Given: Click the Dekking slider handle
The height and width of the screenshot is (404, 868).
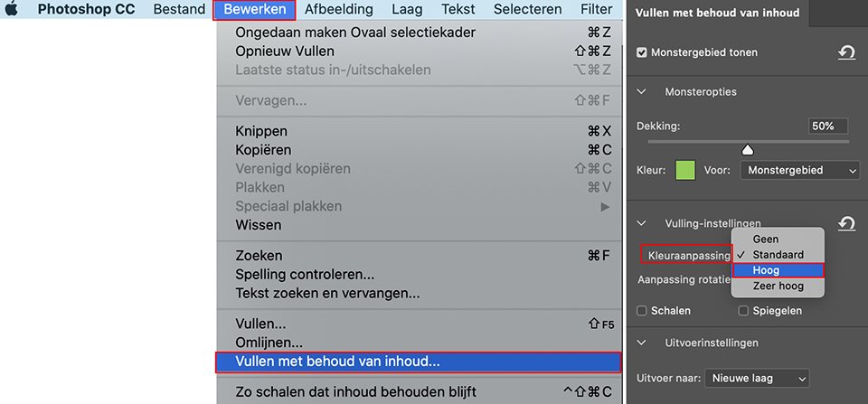Looking at the screenshot, I should click(748, 149).
